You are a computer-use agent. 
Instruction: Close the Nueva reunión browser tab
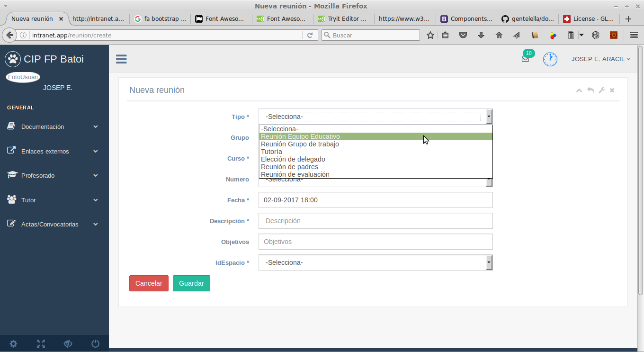[x=61, y=19]
